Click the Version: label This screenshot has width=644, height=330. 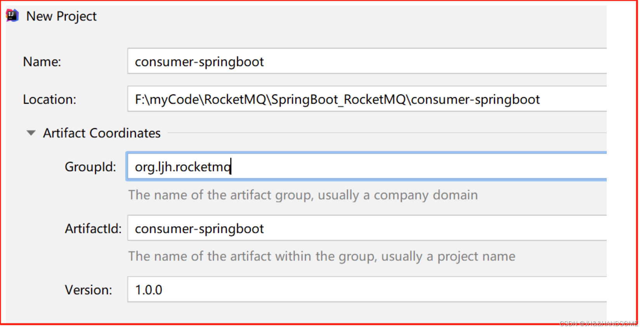[x=89, y=290]
